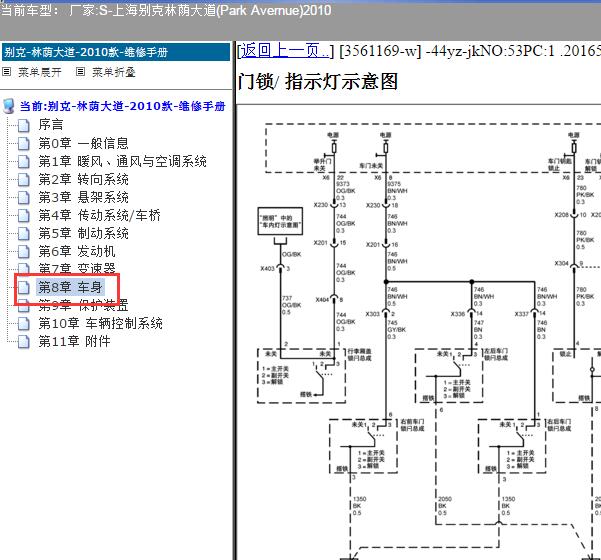Screen dimensions: 601x560
Task: Click page icon next to 第2章 转向系统
Action: 24,179
